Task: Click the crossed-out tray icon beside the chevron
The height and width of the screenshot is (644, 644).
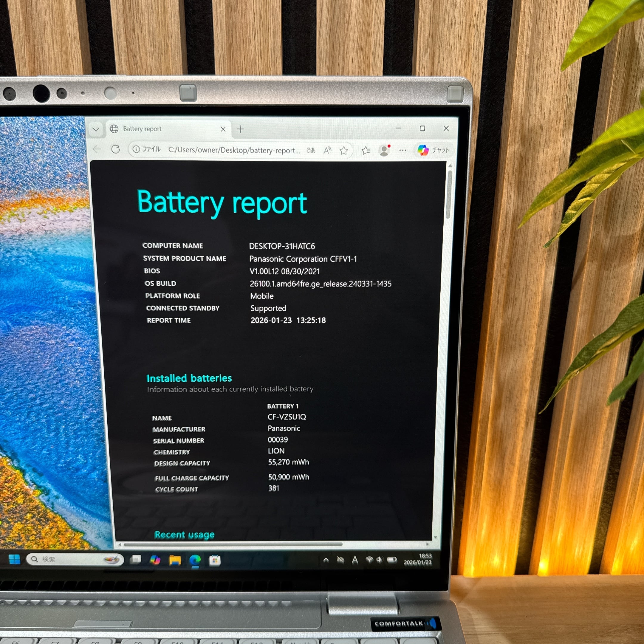Action: click(340, 560)
